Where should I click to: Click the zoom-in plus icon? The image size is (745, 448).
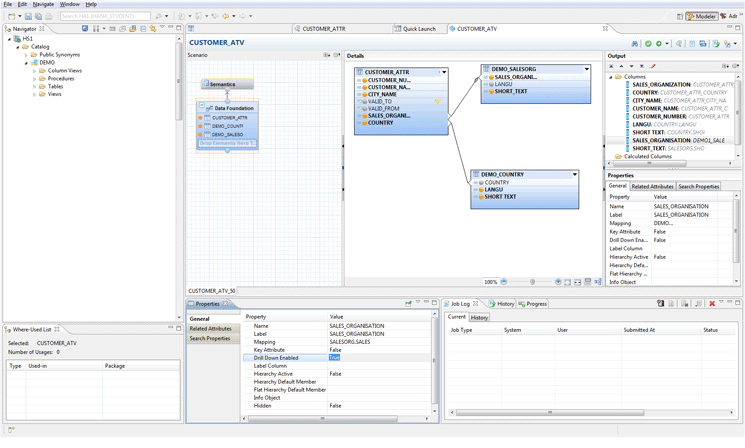(558, 282)
